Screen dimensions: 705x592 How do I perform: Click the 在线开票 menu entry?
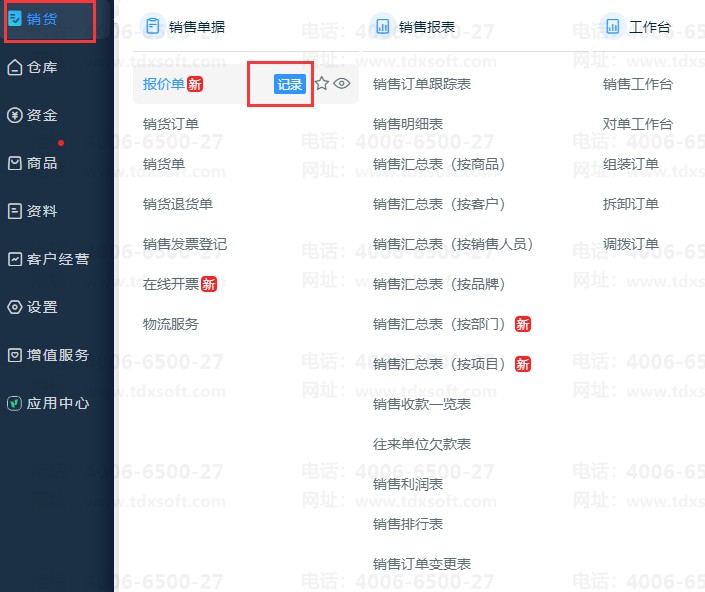(x=171, y=284)
